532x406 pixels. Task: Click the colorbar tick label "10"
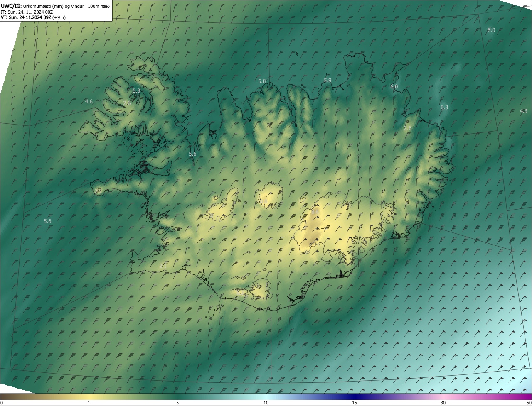click(266, 403)
